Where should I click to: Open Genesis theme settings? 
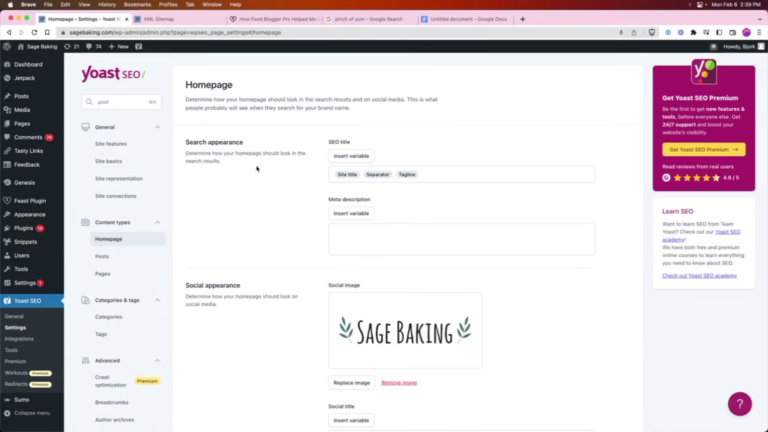click(24, 182)
